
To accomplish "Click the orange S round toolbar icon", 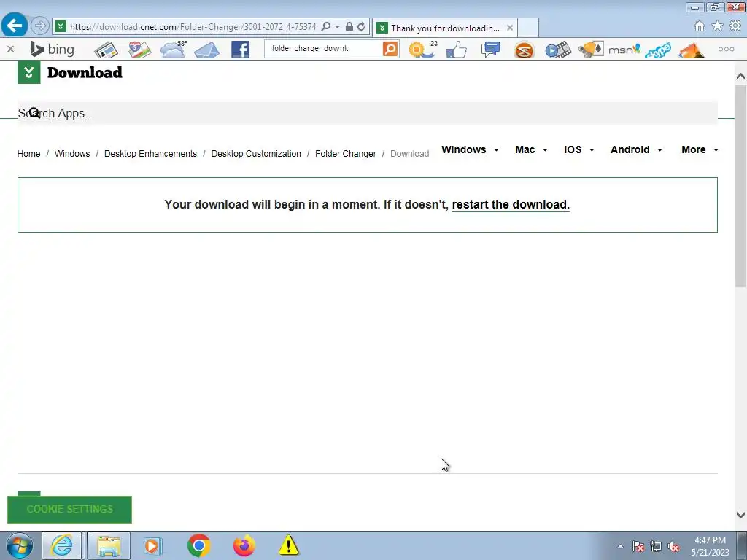I will [x=524, y=50].
